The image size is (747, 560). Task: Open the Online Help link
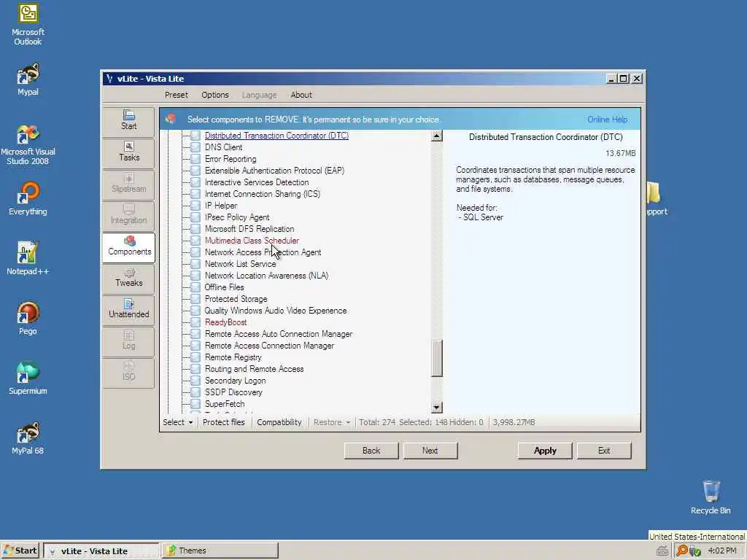click(x=607, y=120)
